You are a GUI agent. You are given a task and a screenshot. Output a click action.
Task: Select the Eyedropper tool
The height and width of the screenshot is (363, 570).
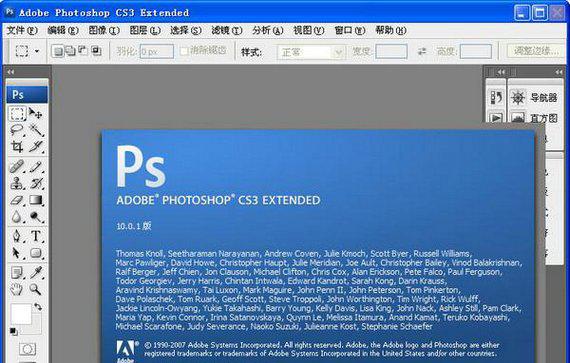point(36,273)
